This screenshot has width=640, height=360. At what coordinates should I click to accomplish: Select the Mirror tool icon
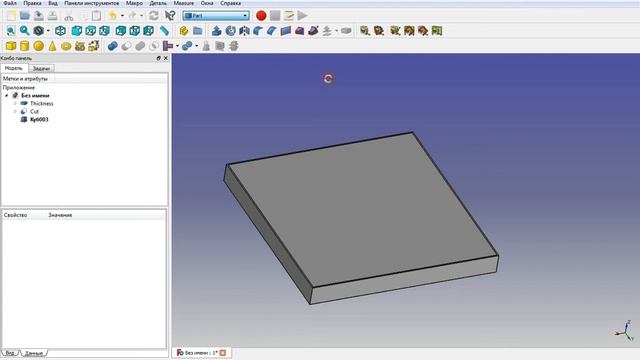tap(244, 31)
